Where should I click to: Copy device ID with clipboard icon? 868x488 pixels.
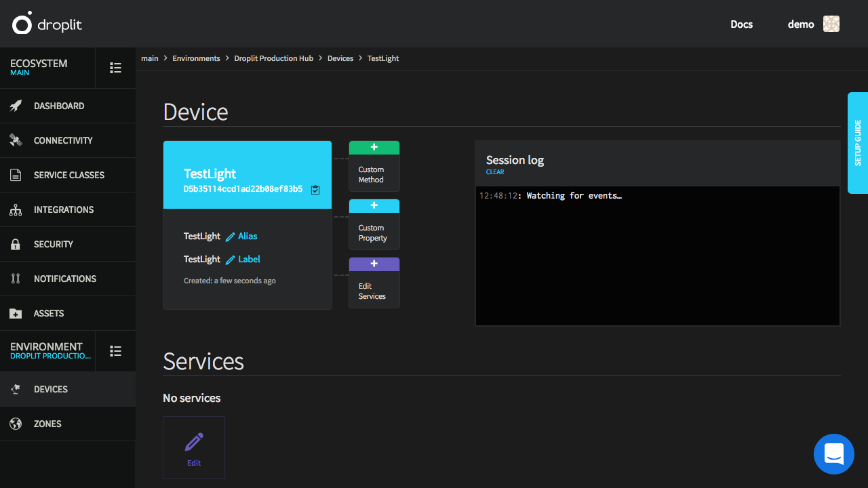coord(315,190)
